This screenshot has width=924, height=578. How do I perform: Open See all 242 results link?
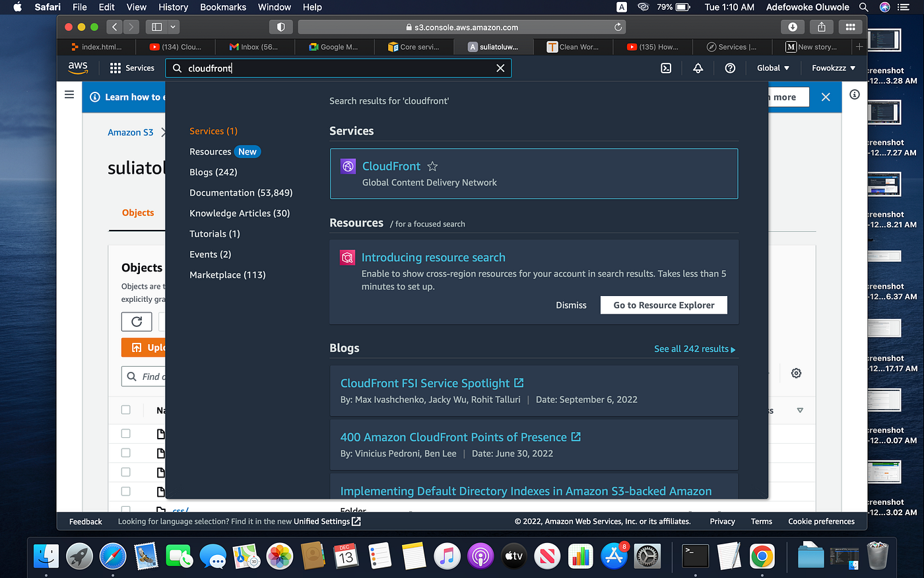click(694, 349)
